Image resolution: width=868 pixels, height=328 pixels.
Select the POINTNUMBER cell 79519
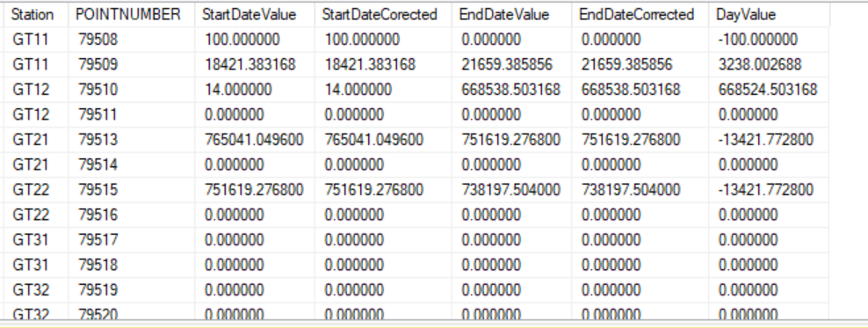tap(131, 290)
